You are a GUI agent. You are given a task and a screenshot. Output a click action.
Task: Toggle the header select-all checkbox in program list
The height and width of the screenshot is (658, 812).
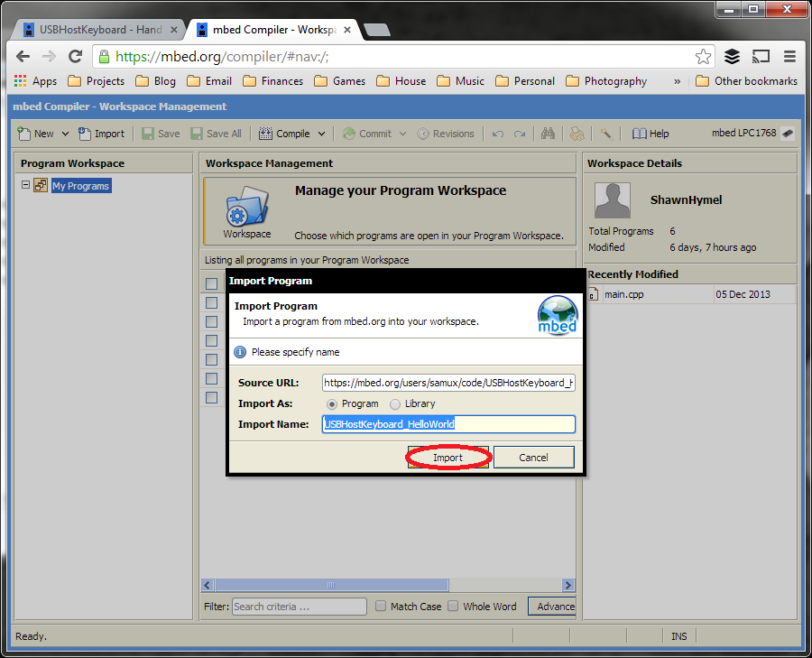211,283
